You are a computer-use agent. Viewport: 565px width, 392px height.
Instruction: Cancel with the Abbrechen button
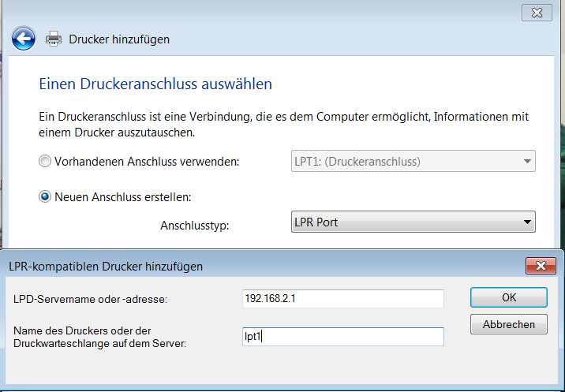509,324
